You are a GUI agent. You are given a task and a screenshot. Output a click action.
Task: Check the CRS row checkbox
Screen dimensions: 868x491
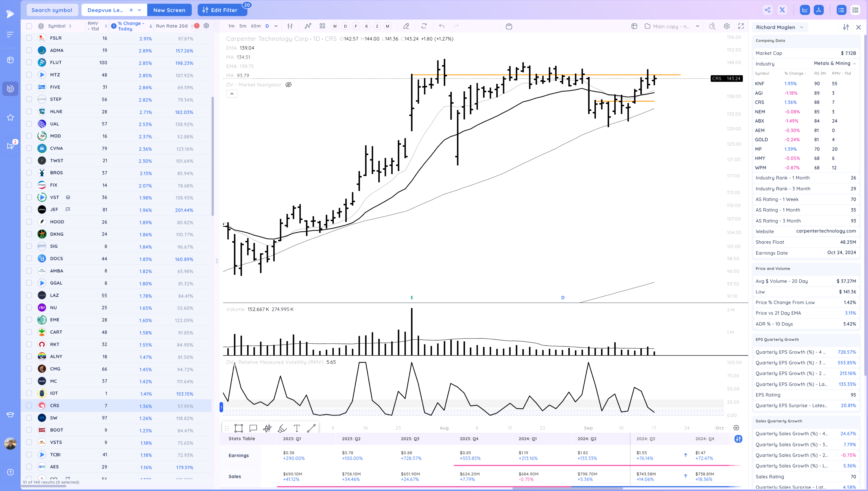point(29,406)
